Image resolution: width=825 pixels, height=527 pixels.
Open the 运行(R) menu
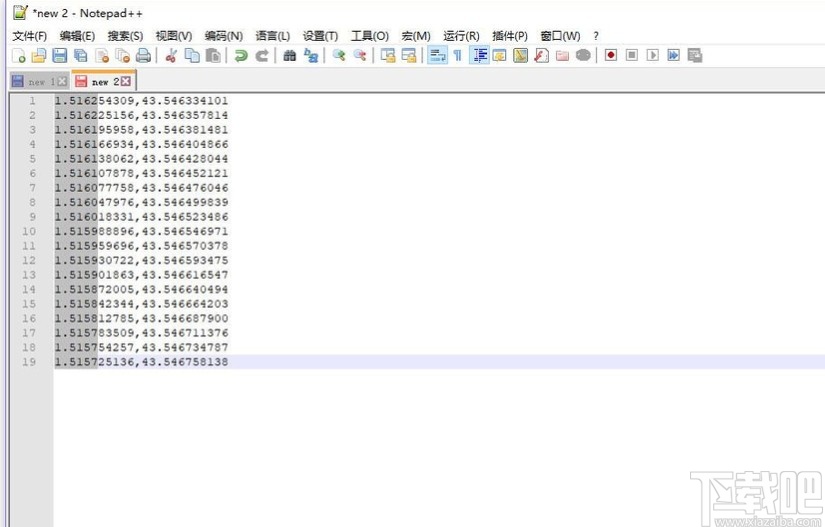click(x=461, y=36)
